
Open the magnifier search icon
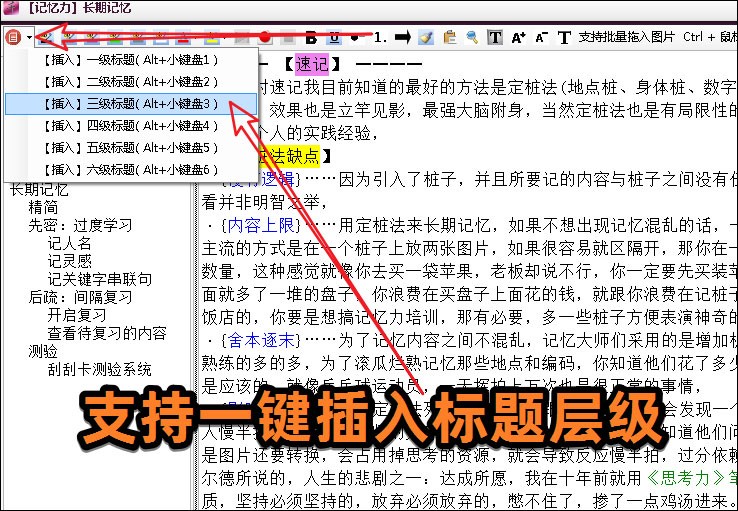point(472,37)
